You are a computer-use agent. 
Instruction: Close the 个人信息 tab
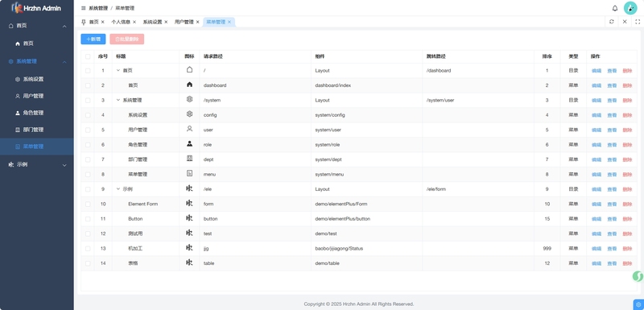[134, 23]
